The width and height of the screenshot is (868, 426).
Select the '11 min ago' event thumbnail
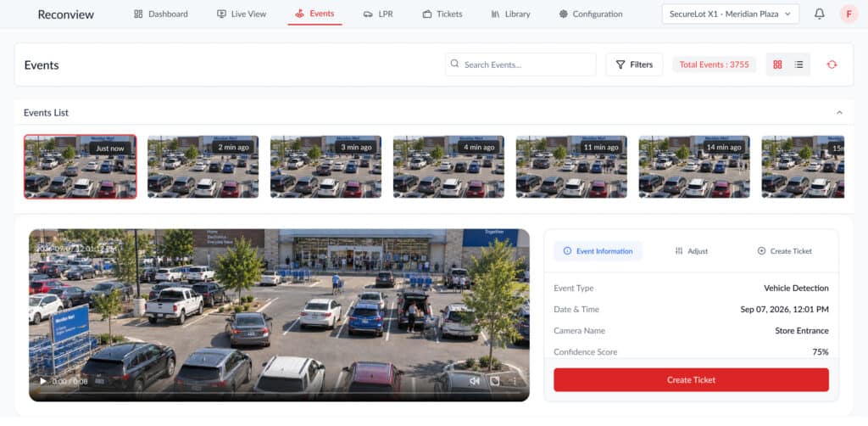tap(572, 166)
